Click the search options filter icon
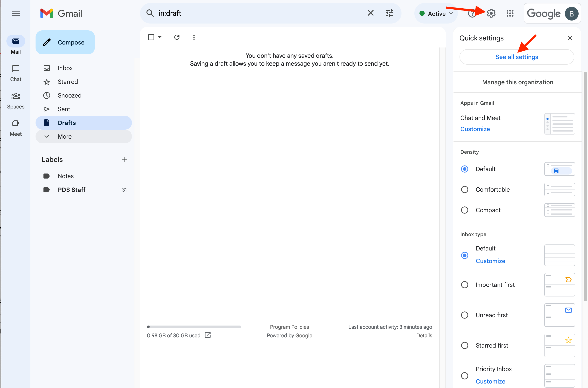 pos(389,13)
